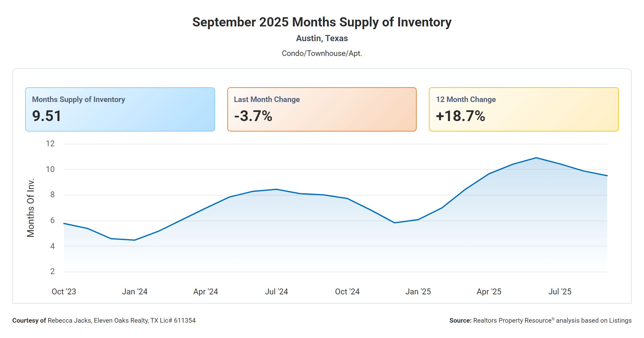Viewport: 644px width, 338px height.
Task: Click the Jul '24 axis label
Action: point(276,292)
